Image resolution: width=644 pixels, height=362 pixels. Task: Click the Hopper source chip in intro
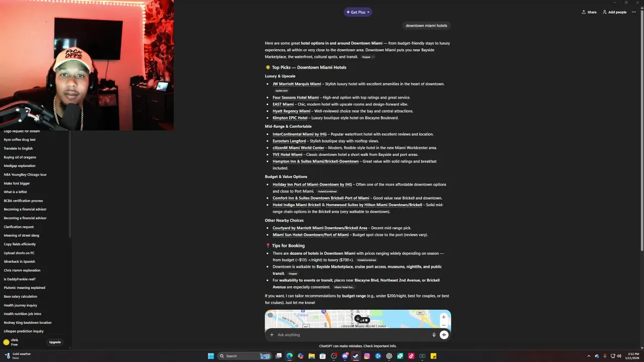tap(367, 57)
